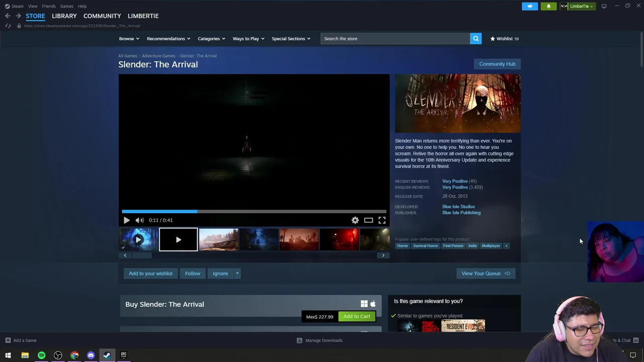Open Discord from the taskbar

click(x=91, y=355)
